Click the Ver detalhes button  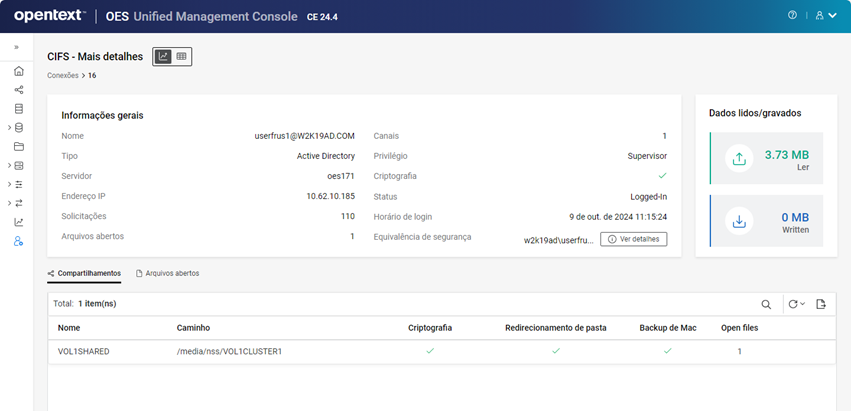click(x=633, y=239)
